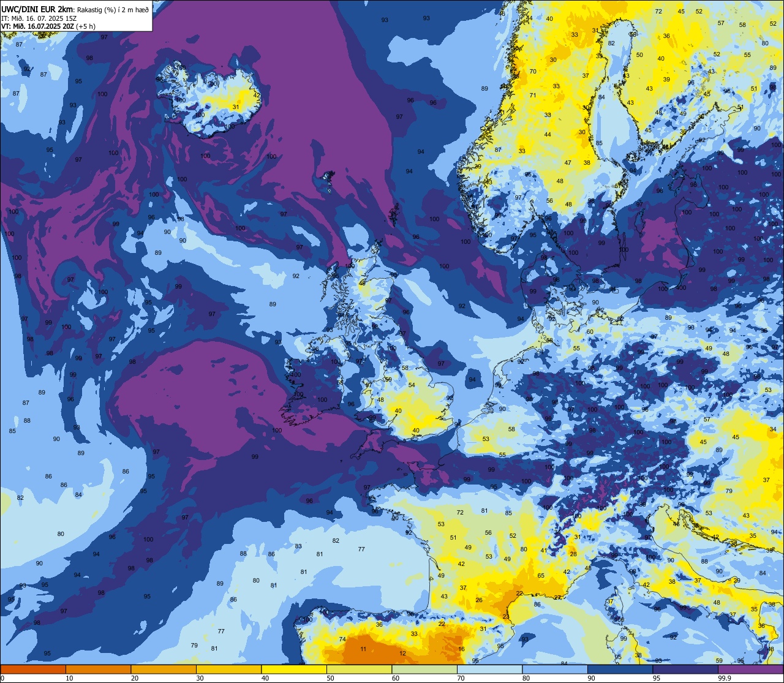Screen dimensions: 784x683
Task: Click the 30–40 amber legend segment
Action: tap(228, 669)
